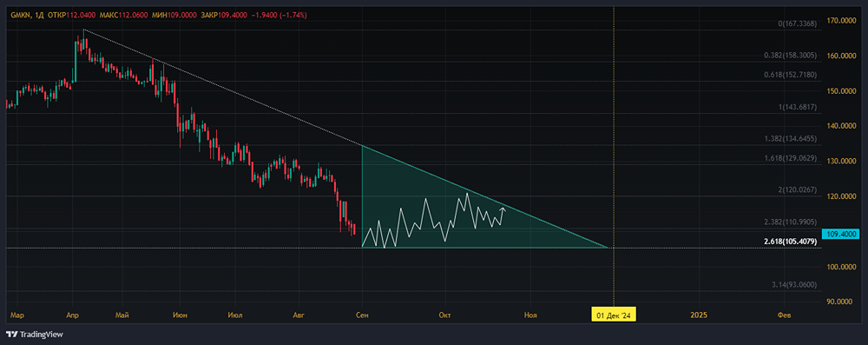Screen dimensions: 868x345
Task: Click the Сен label on time axis
Action: (x=361, y=315)
